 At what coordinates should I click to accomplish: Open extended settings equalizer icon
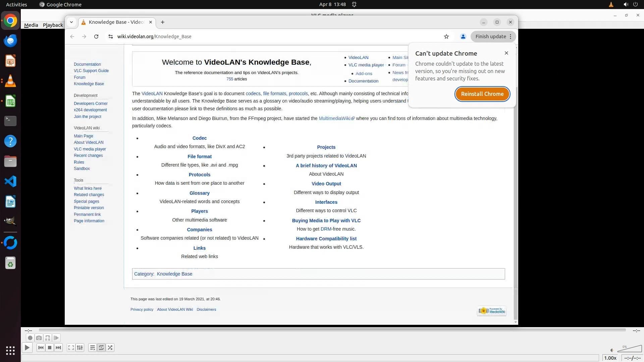click(80, 348)
